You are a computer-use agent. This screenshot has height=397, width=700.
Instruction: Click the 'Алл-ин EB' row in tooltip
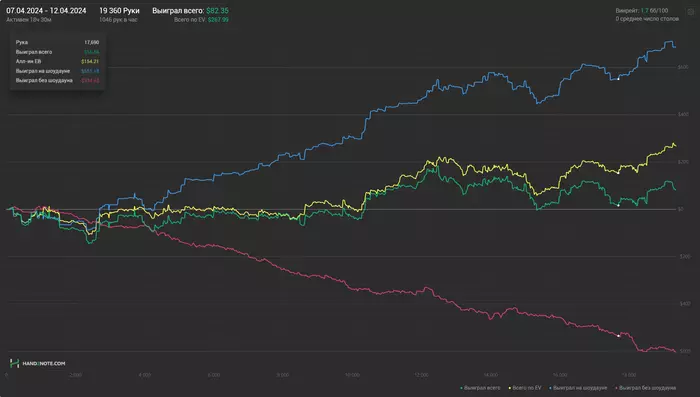coord(57,62)
